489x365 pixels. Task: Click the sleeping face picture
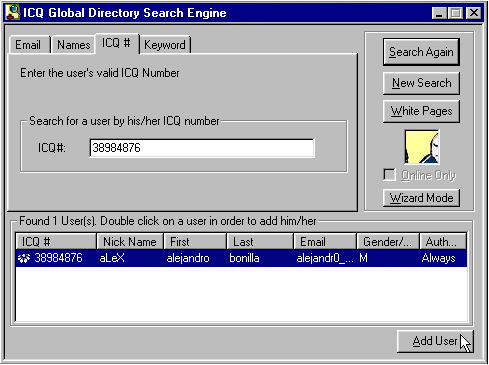pyautogui.click(x=422, y=147)
